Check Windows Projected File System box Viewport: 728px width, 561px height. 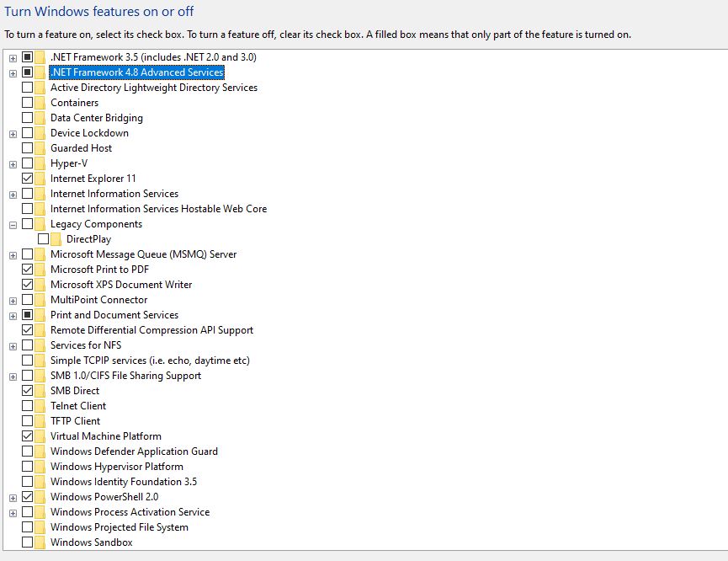pos(28,527)
